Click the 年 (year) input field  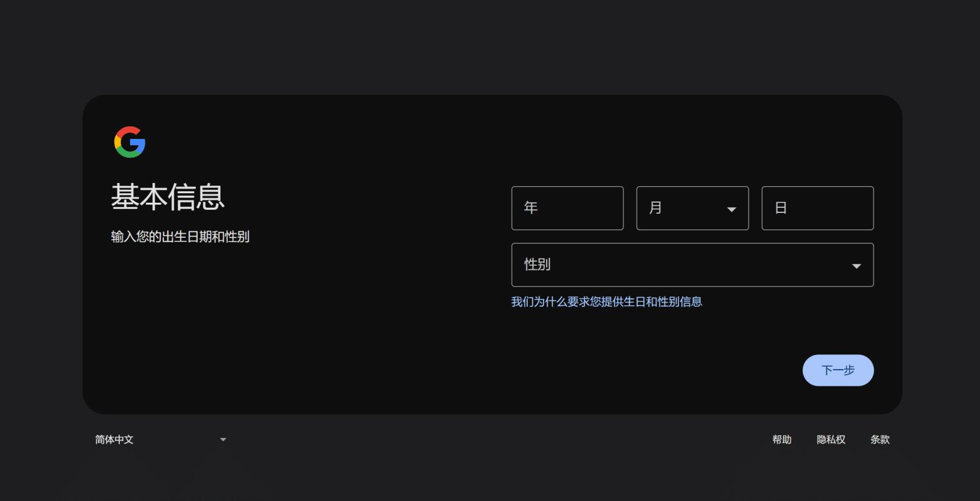tap(567, 208)
